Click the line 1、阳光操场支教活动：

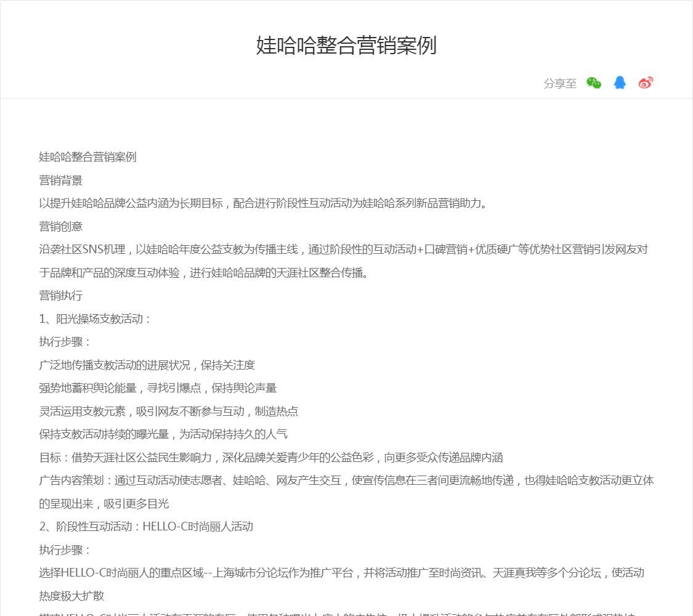click(x=95, y=318)
